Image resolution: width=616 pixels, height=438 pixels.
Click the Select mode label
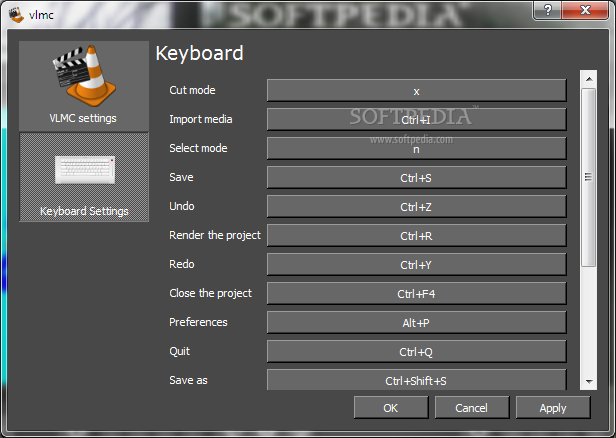198,148
